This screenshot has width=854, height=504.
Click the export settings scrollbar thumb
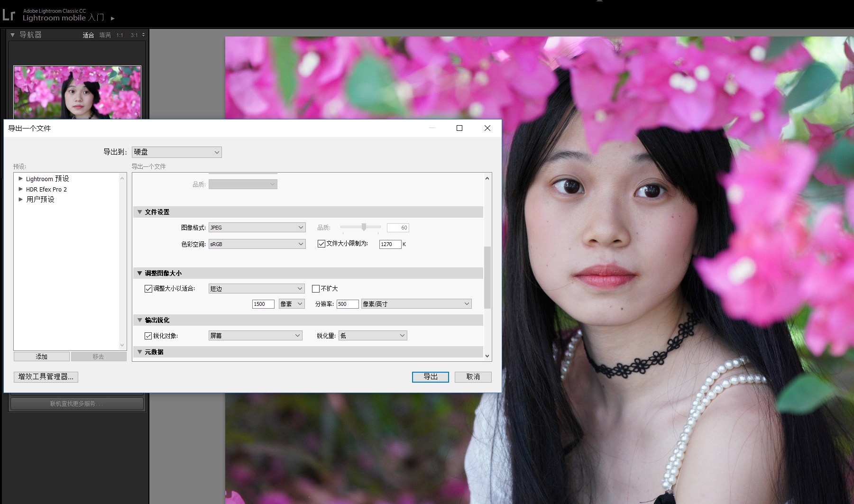tap(487, 277)
